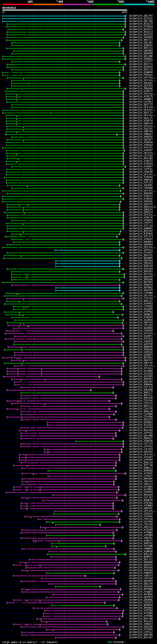Viewport: 157px width, 644px height.
Task: Open the UniRef100_O80850 entry
Action: coord(141,37)
